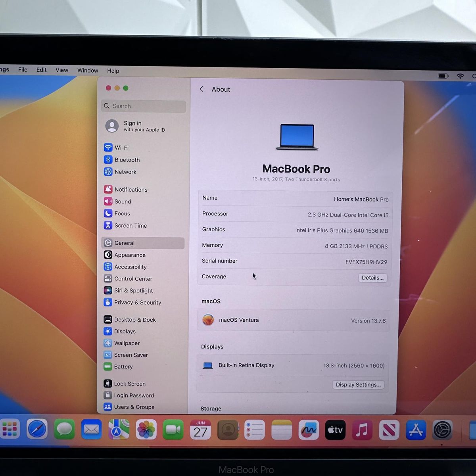The height and width of the screenshot is (476, 476).
Task: Open Desktop & Dock settings
Action: point(130,320)
